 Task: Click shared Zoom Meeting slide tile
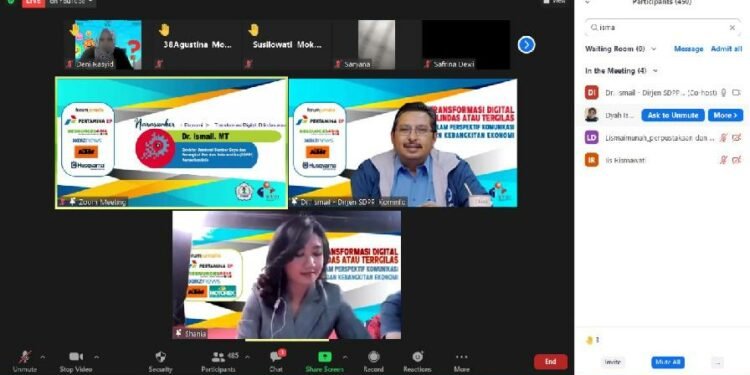point(172,143)
